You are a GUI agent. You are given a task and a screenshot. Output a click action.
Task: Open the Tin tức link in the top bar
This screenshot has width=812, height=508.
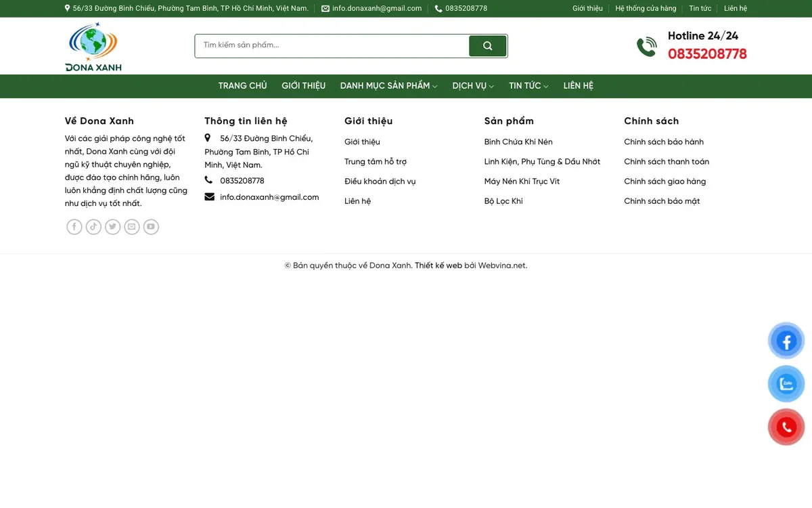point(700,9)
